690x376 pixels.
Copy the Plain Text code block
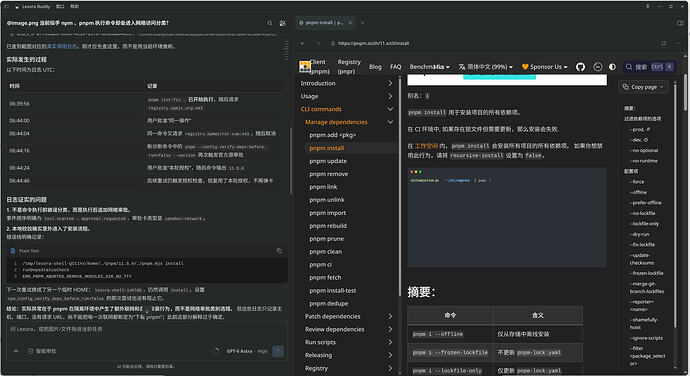tap(279, 251)
